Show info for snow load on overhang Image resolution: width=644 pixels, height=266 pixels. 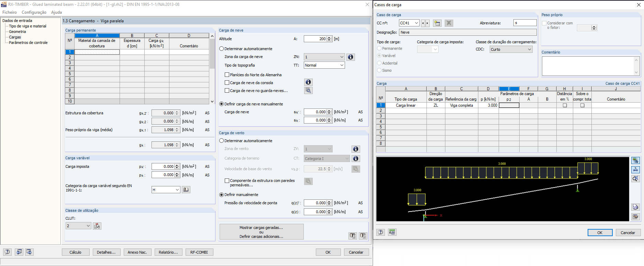(x=308, y=82)
